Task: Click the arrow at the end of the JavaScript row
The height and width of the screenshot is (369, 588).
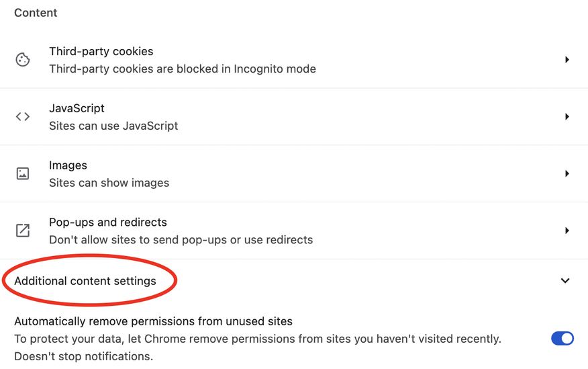Action: tap(567, 117)
